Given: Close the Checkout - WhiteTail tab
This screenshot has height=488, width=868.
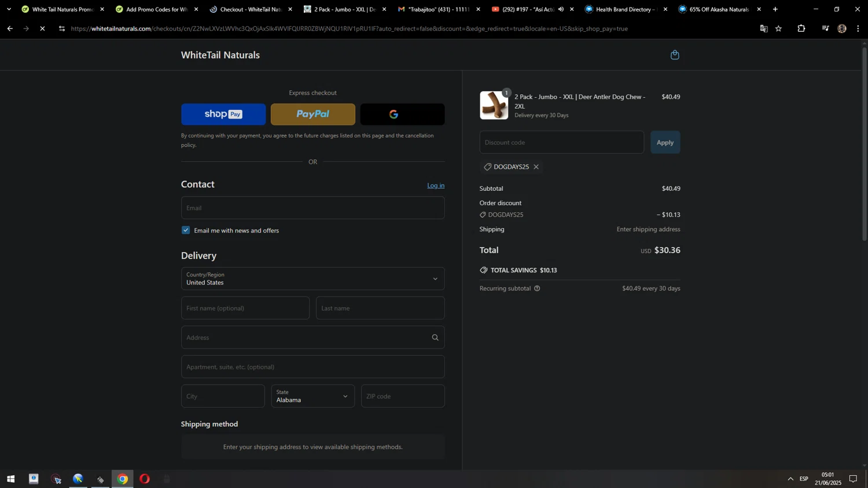Looking at the screenshot, I should click(x=290, y=9).
